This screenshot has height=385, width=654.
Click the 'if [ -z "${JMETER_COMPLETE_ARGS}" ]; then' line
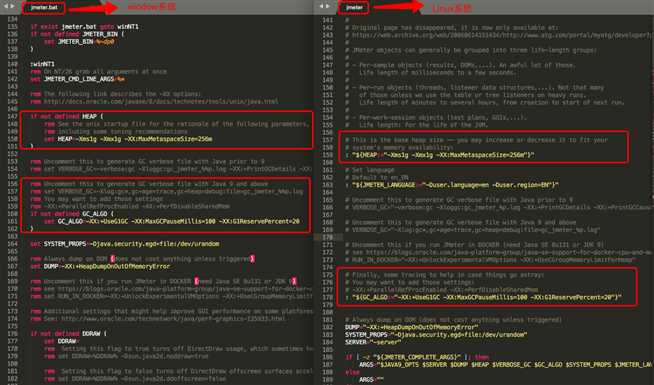pyautogui.click(x=417, y=358)
